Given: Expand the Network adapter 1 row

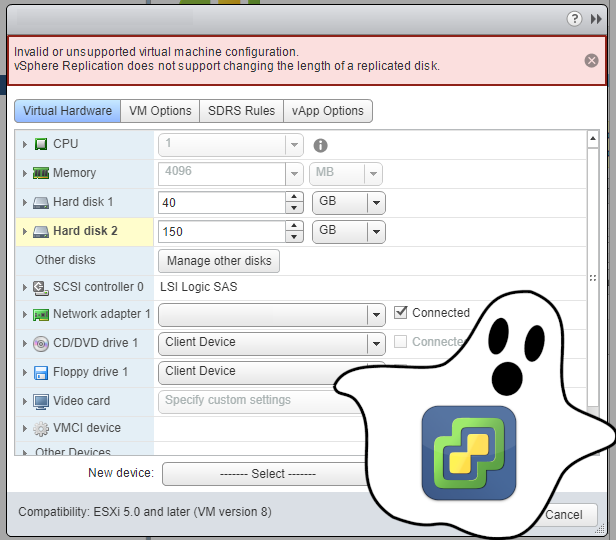Looking at the screenshot, I should [x=25, y=315].
